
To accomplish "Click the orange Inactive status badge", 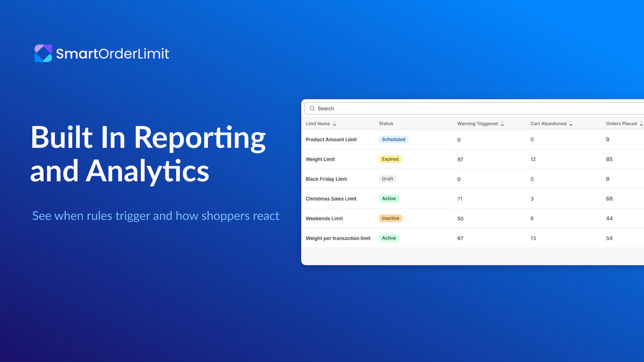I will click(390, 218).
